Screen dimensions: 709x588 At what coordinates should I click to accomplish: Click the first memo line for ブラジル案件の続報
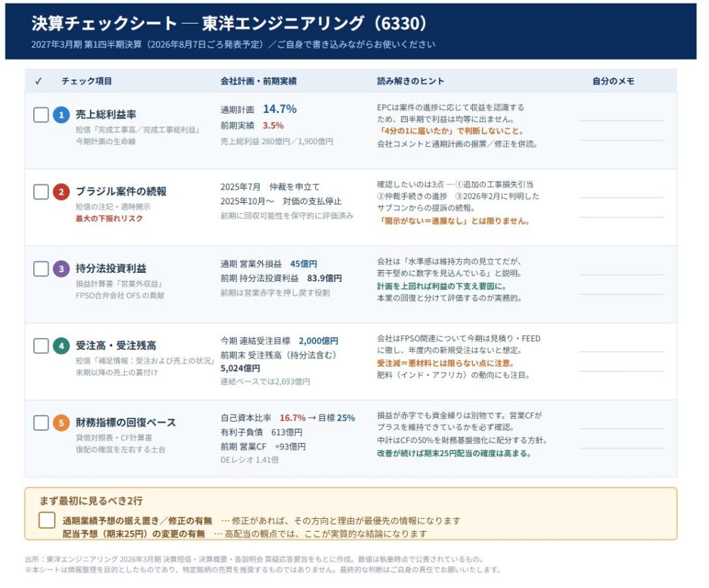[621, 197]
